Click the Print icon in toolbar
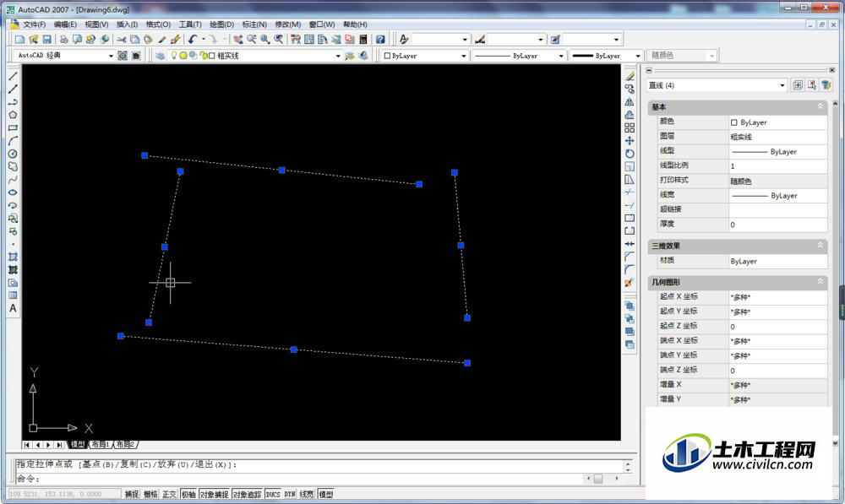This screenshot has height=504, width=845. click(63, 40)
